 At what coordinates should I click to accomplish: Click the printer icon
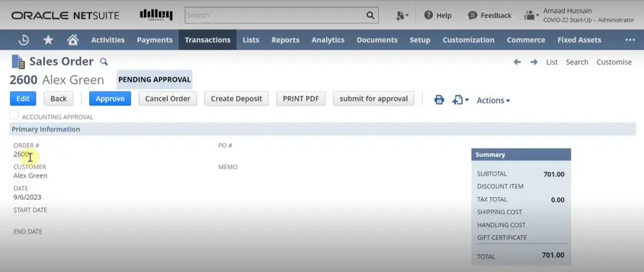(439, 100)
